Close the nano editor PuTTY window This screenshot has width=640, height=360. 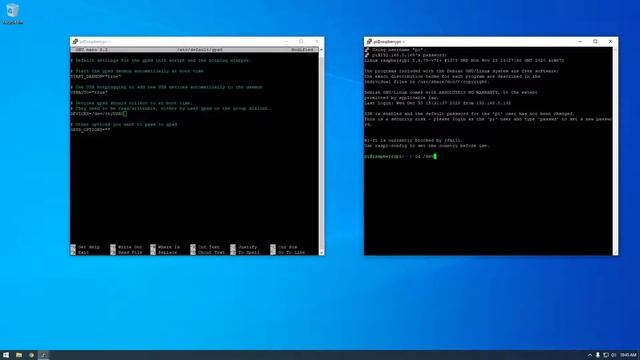(x=316, y=42)
